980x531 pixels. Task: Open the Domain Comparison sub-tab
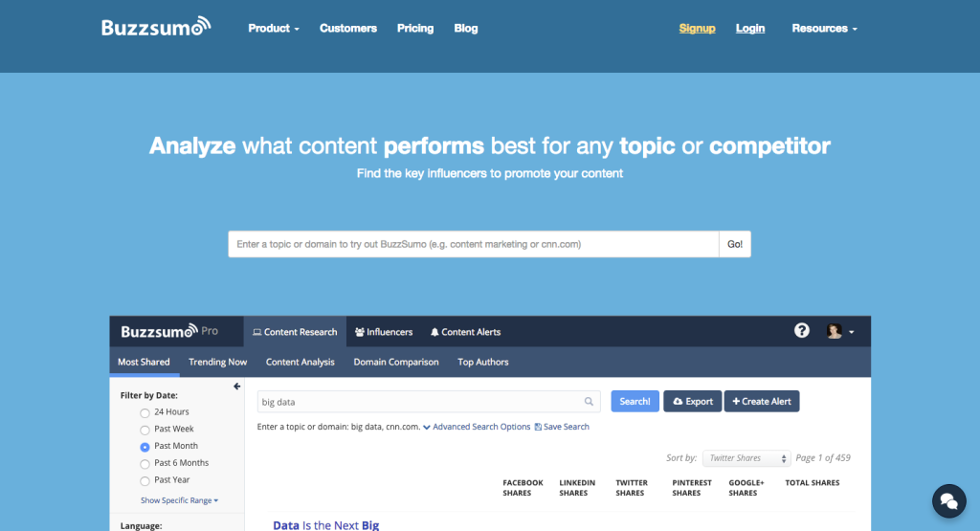pos(396,362)
